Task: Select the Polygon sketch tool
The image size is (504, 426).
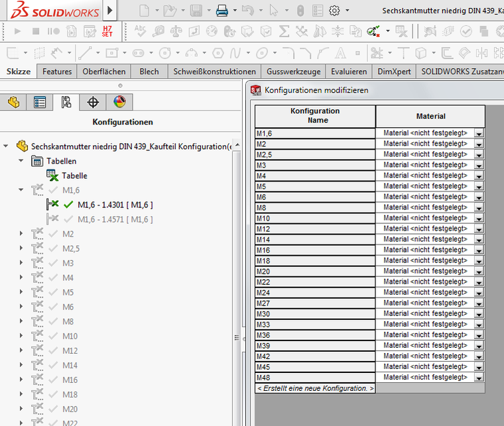Action: (218, 53)
